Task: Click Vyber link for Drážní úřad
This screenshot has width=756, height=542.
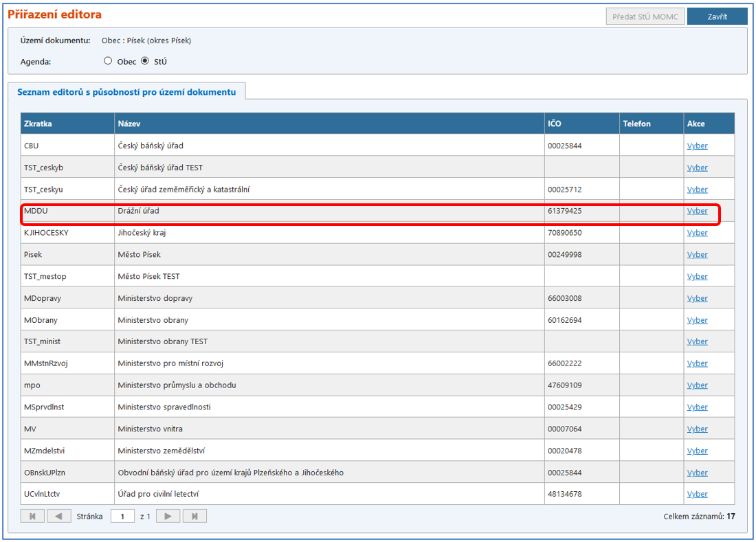Action: pos(697,211)
